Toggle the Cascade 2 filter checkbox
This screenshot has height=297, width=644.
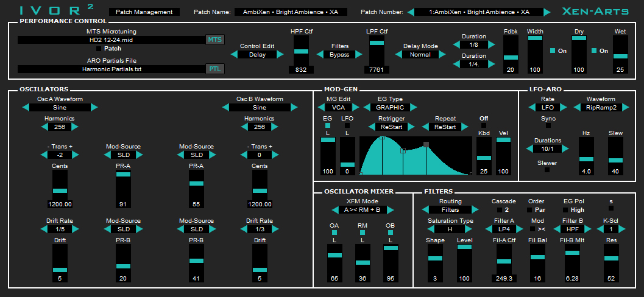point(499,210)
